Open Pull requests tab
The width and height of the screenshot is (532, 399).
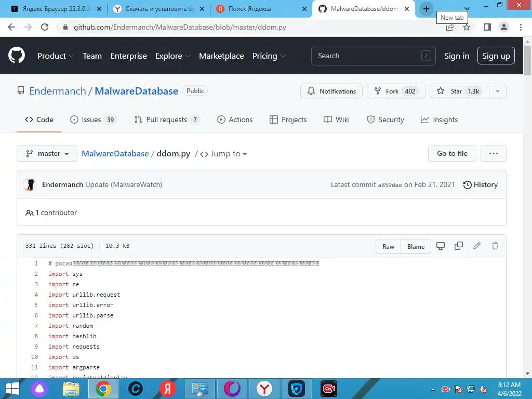tap(167, 119)
